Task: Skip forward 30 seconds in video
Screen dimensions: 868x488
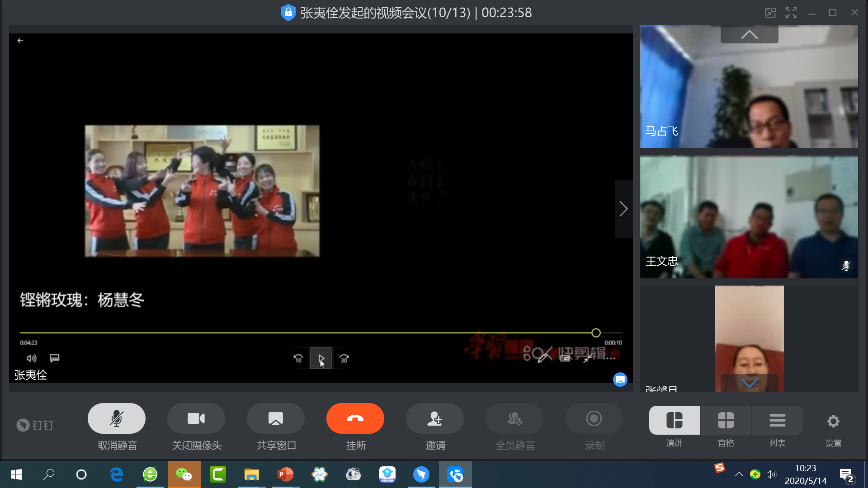Action: click(344, 358)
